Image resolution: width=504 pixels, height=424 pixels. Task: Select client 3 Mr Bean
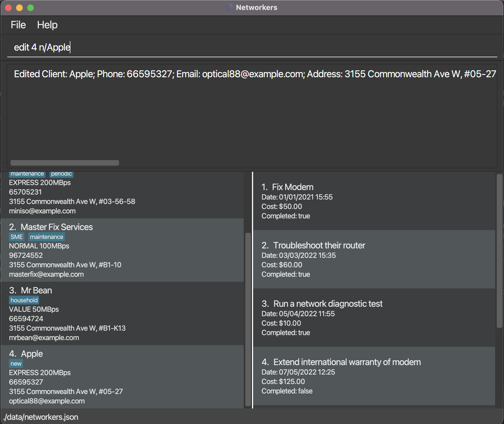[x=122, y=313]
